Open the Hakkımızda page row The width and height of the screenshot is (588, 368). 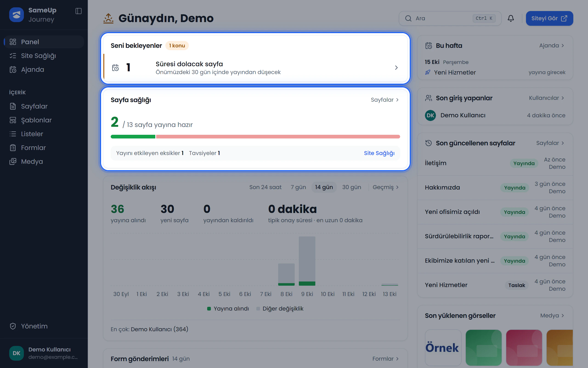(x=495, y=188)
